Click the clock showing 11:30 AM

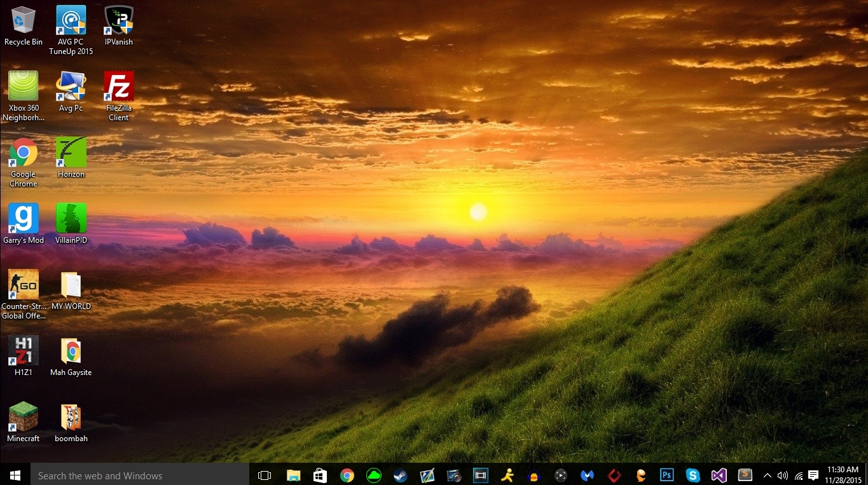click(x=843, y=475)
